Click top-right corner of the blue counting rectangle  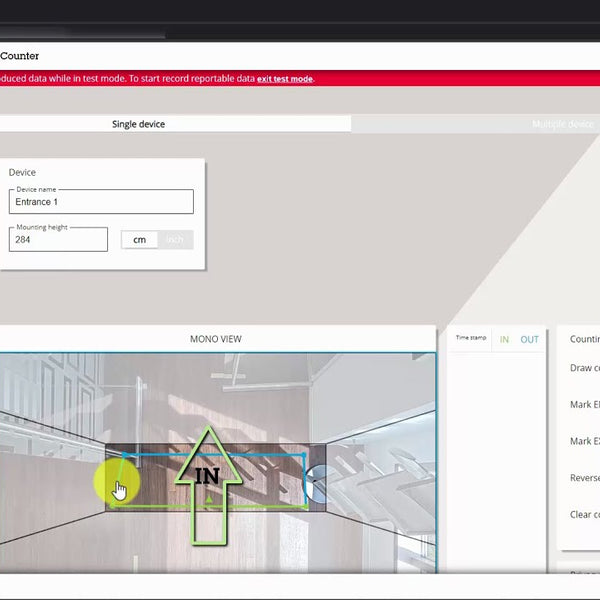click(306, 456)
